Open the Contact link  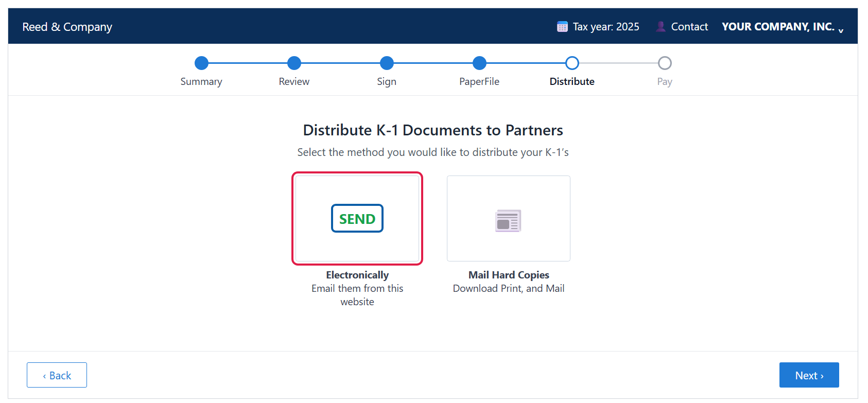point(689,27)
